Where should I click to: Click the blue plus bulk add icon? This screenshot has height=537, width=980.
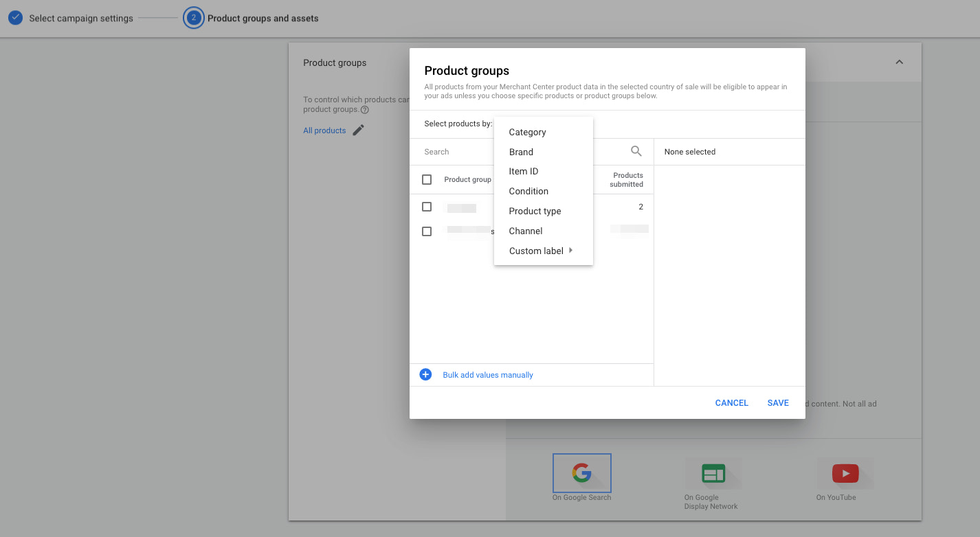click(x=425, y=374)
